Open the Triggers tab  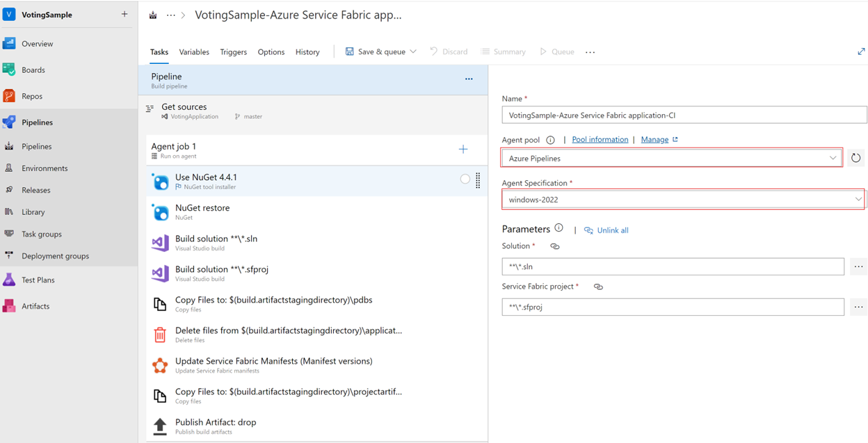click(233, 52)
